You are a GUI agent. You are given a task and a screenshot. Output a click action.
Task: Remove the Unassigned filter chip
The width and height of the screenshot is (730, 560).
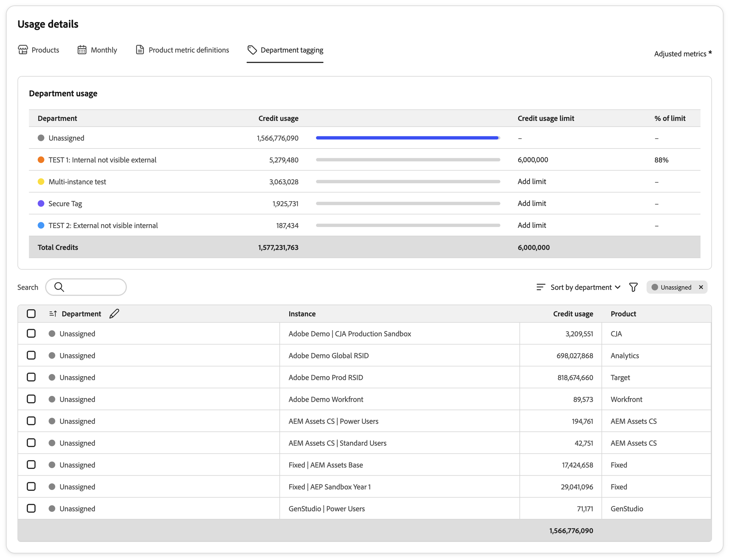pyautogui.click(x=701, y=287)
